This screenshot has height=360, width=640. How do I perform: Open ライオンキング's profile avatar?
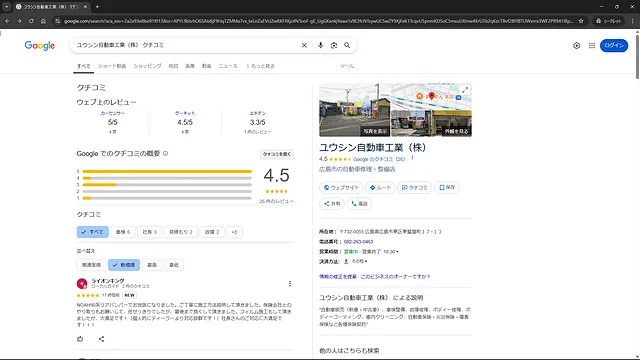click(x=82, y=283)
